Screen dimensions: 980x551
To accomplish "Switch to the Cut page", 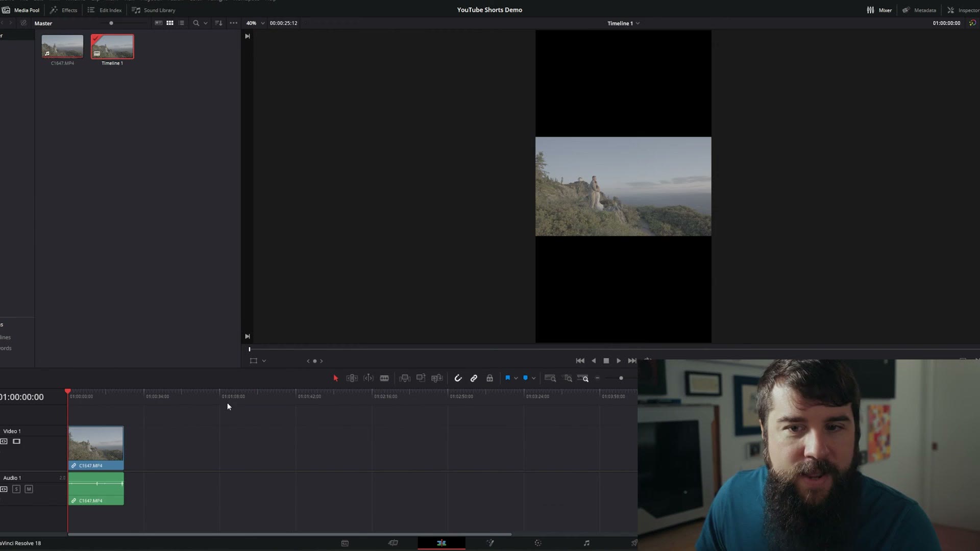I will pyautogui.click(x=393, y=543).
